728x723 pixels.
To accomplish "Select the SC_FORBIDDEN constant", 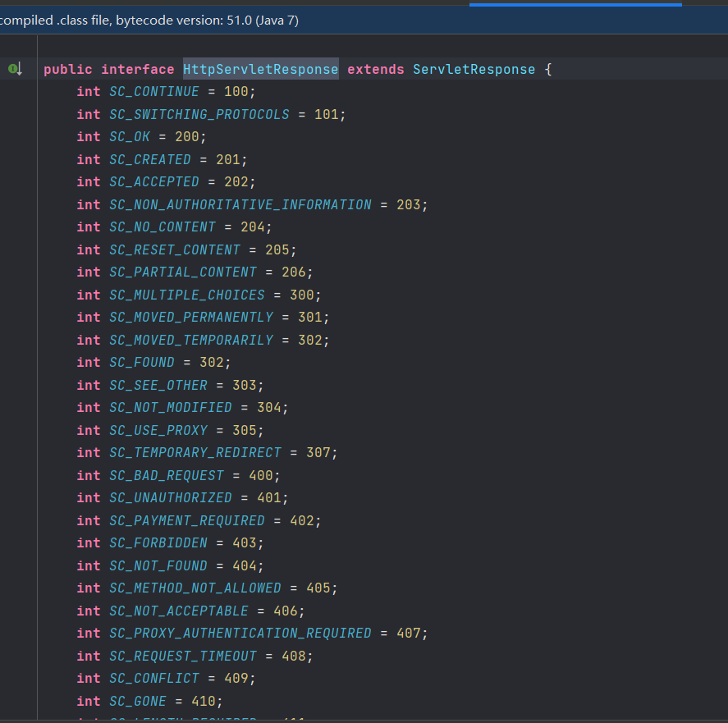I will pos(158,542).
